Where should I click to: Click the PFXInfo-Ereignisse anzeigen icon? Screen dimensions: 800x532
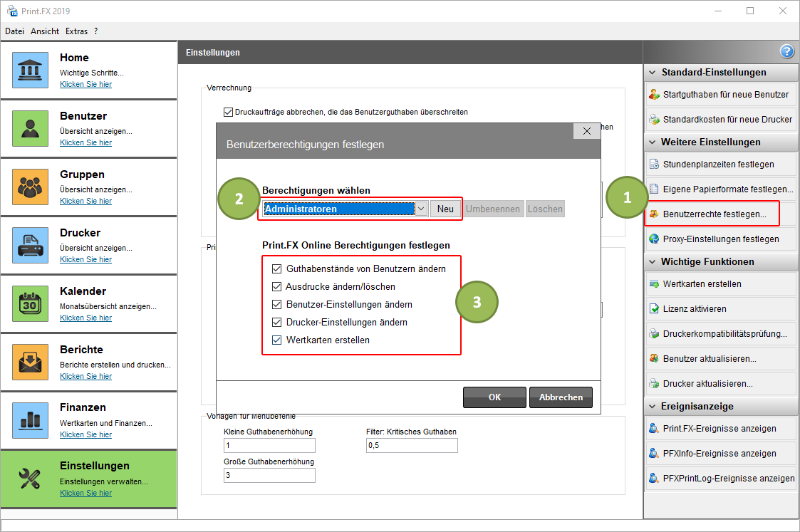(654, 454)
